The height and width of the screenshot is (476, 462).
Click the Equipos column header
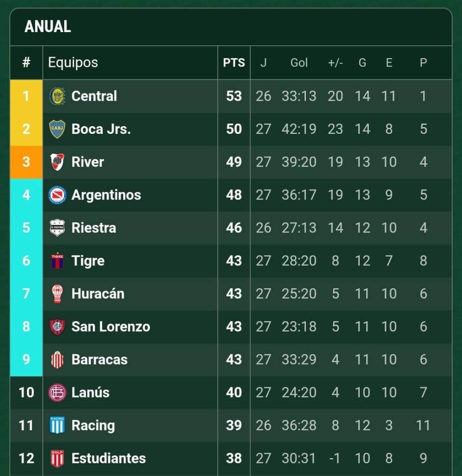[x=73, y=63]
